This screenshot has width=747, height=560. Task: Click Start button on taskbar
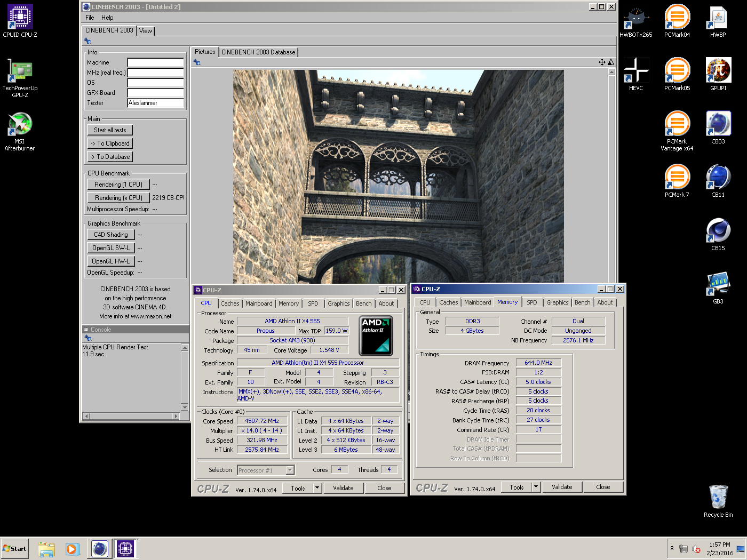coord(14,549)
